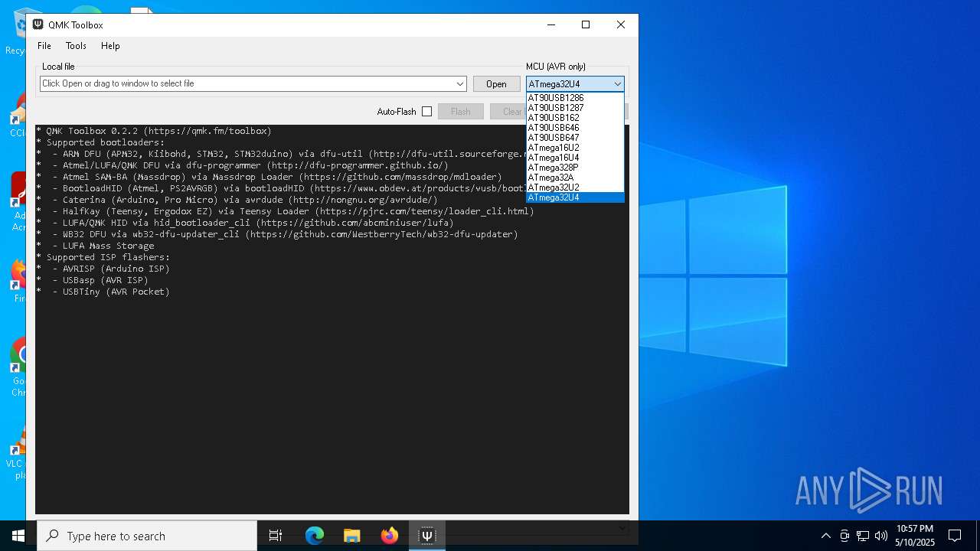Click the Flash button
Viewport: 980px width, 551px height.
pyautogui.click(x=461, y=111)
